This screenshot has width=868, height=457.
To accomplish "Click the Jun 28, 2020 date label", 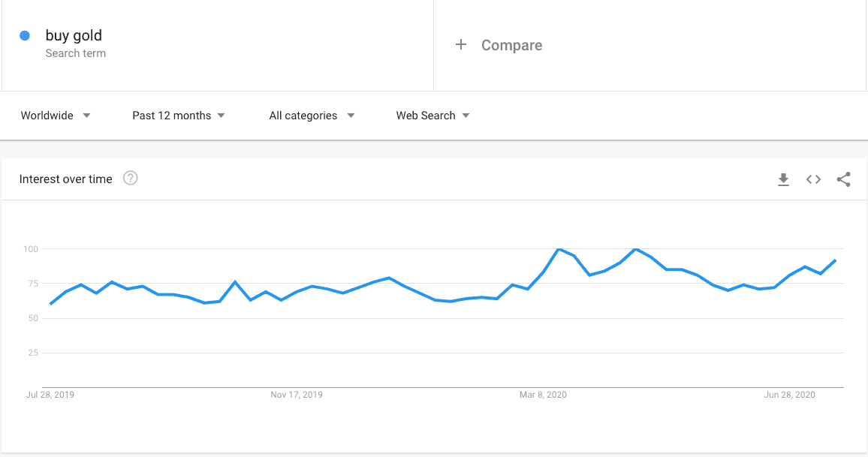I will pyautogui.click(x=789, y=395).
